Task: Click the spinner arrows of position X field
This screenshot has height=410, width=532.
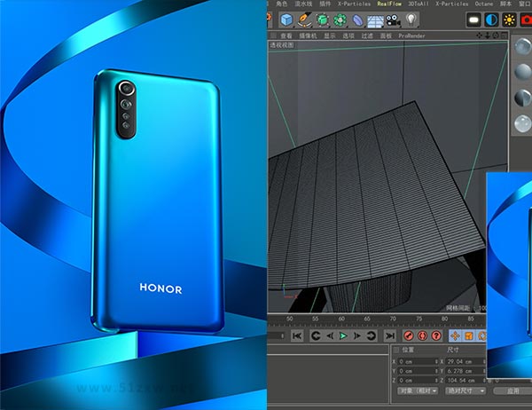Action: click(x=436, y=362)
